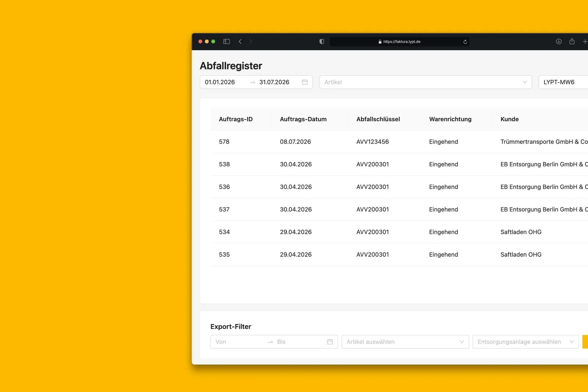This screenshot has height=392, width=588.
Task: Expand the Artikel dropdown at top
Action: [x=426, y=82]
